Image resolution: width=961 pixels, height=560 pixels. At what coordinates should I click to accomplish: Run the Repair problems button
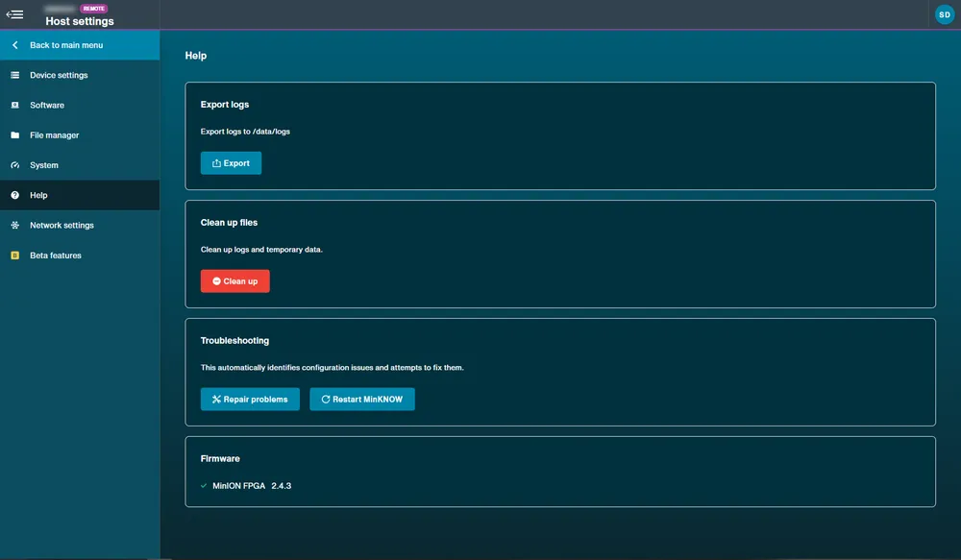250,400
